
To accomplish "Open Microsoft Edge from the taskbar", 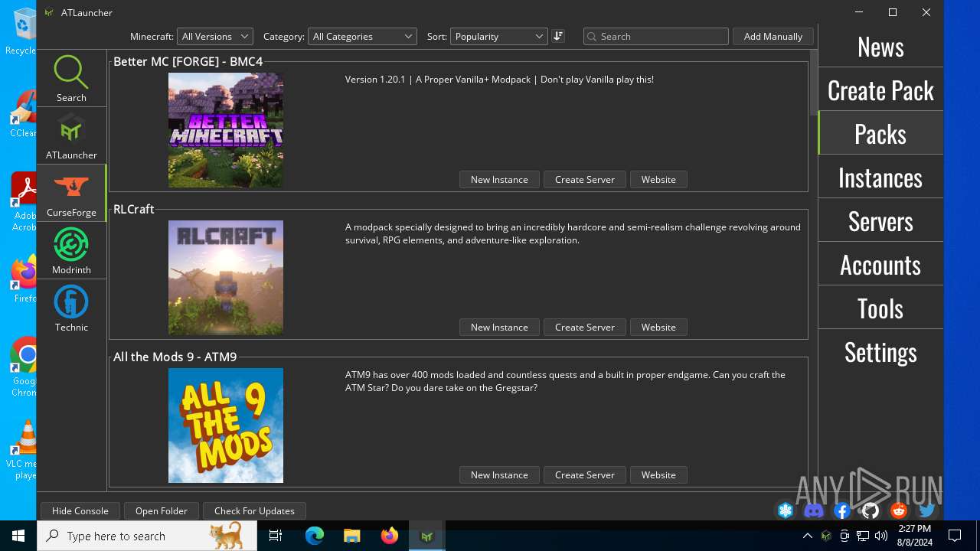I will click(x=314, y=536).
